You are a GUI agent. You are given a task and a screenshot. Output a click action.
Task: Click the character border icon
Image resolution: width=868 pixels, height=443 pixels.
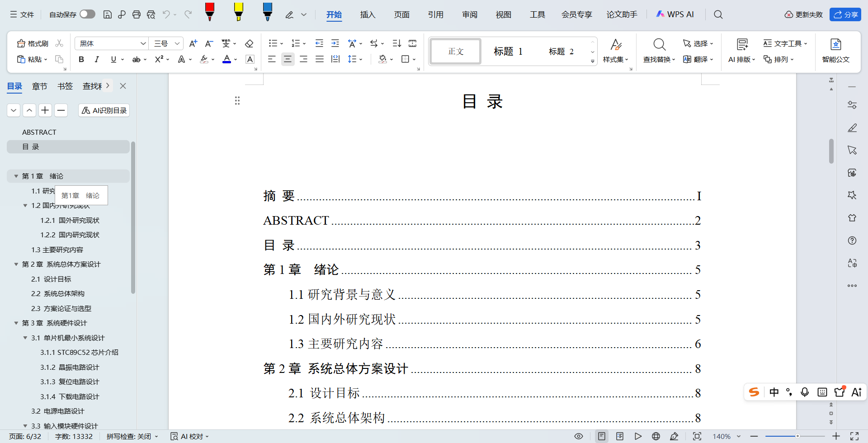(x=250, y=59)
